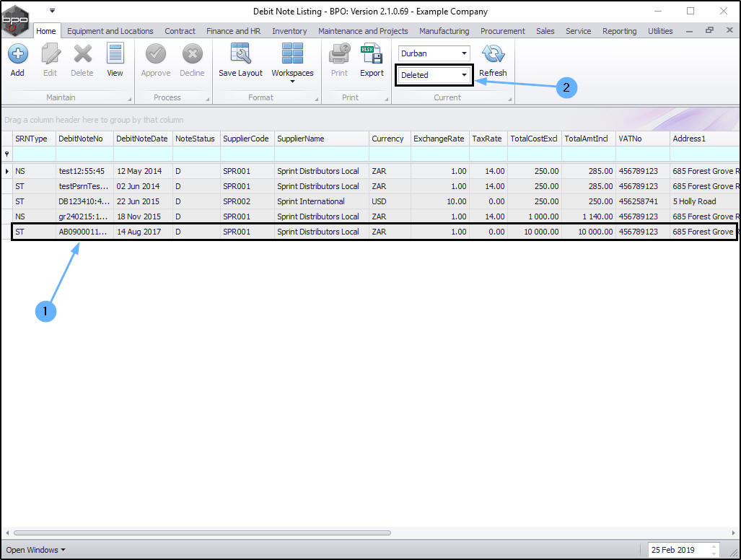Expand the Process group launcher

(208, 100)
